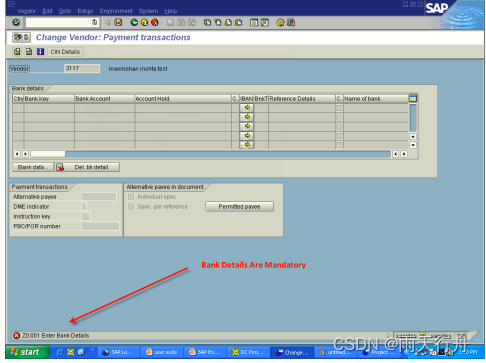Open the table settings icon of bank grid
The height and width of the screenshot is (363, 486).
[x=413, y=98]
